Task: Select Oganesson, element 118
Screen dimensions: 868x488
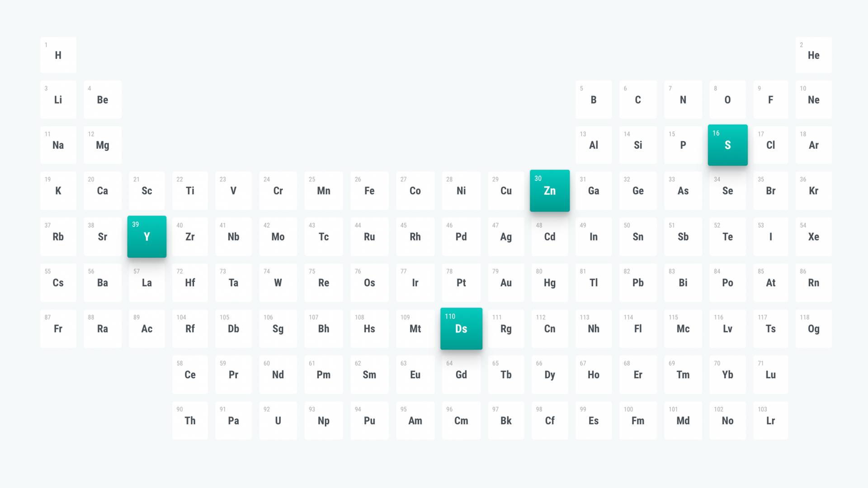Action: 813,328
